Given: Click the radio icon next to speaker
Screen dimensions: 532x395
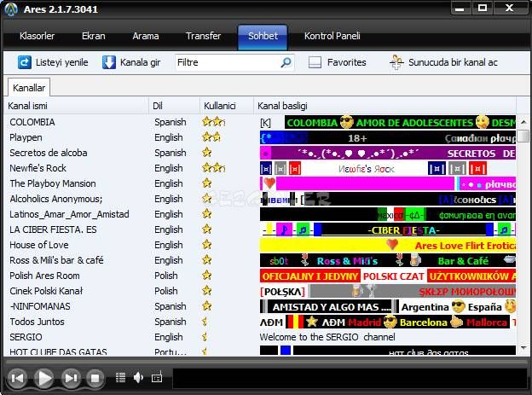Looking at the screenshot, I should [x=157, y=377].
